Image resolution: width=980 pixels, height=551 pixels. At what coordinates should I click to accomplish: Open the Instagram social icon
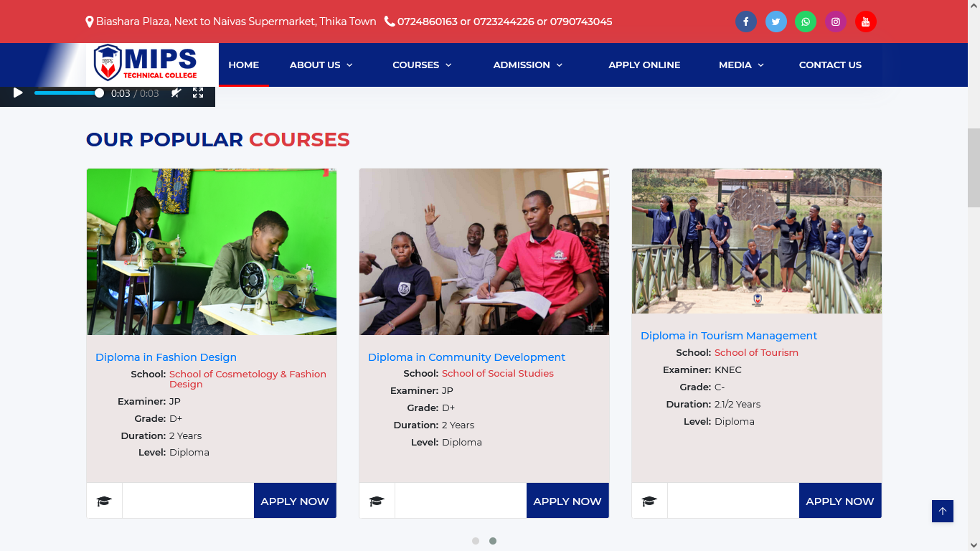tap(836, 22)
